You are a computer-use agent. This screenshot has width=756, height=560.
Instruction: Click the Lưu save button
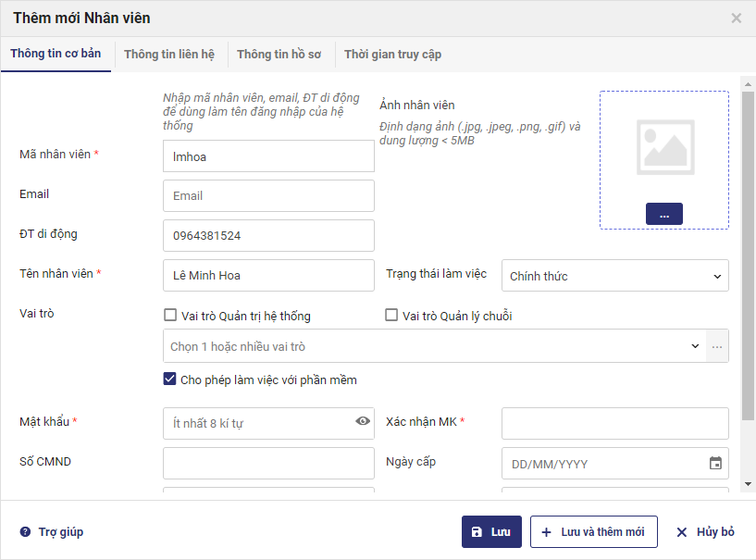pos(491,532)
